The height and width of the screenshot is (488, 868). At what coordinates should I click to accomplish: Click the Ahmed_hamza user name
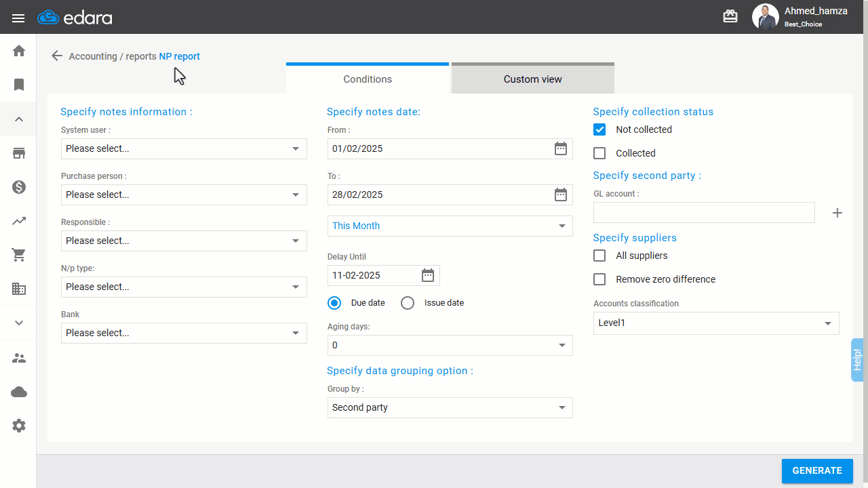pyautogui.click(x=816, y=11)
